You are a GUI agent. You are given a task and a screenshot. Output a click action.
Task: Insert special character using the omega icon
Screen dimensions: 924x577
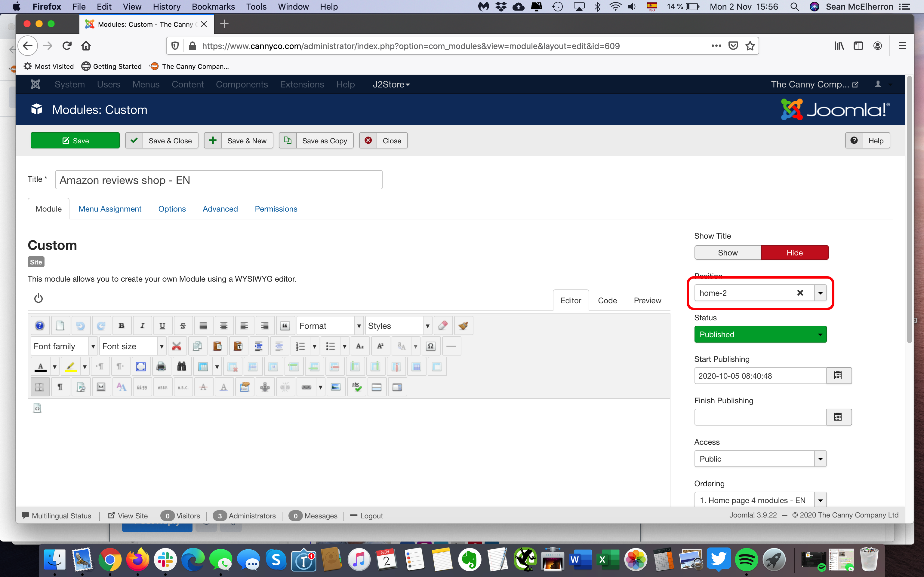click(431, 346)
